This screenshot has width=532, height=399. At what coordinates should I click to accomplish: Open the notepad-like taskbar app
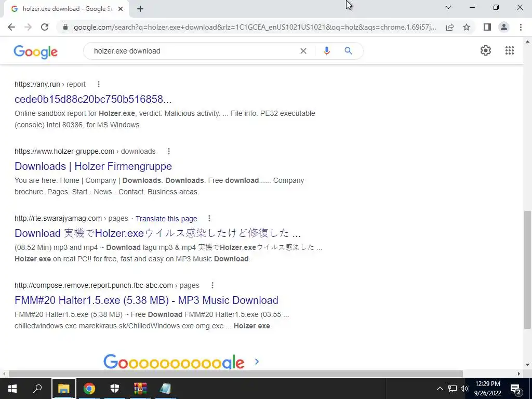coord(166,389)
